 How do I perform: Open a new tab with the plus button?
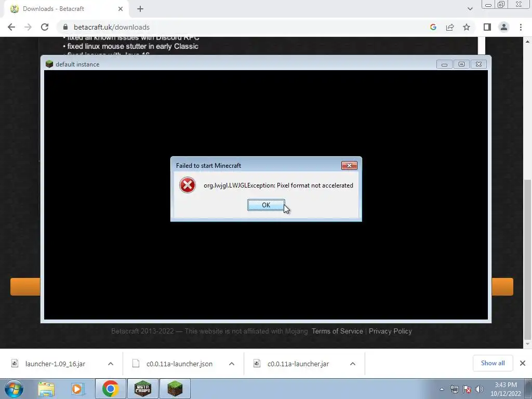[140, 9]
